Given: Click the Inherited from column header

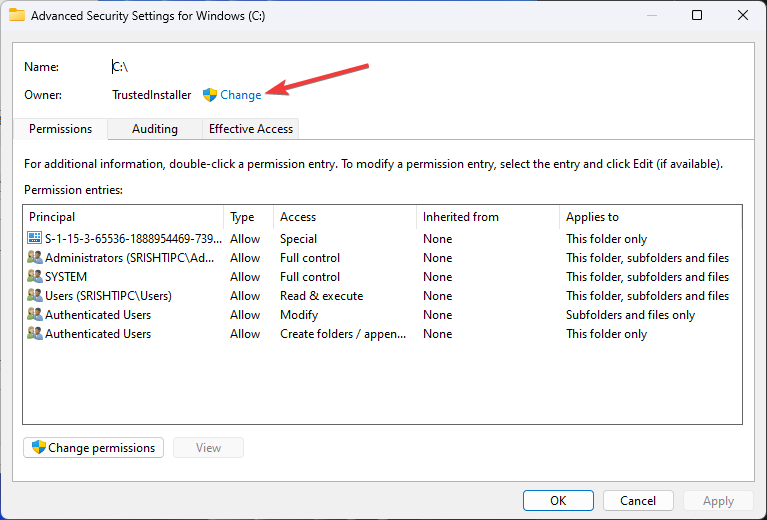Looking at the screenshot, I should (x=488, y=217).
